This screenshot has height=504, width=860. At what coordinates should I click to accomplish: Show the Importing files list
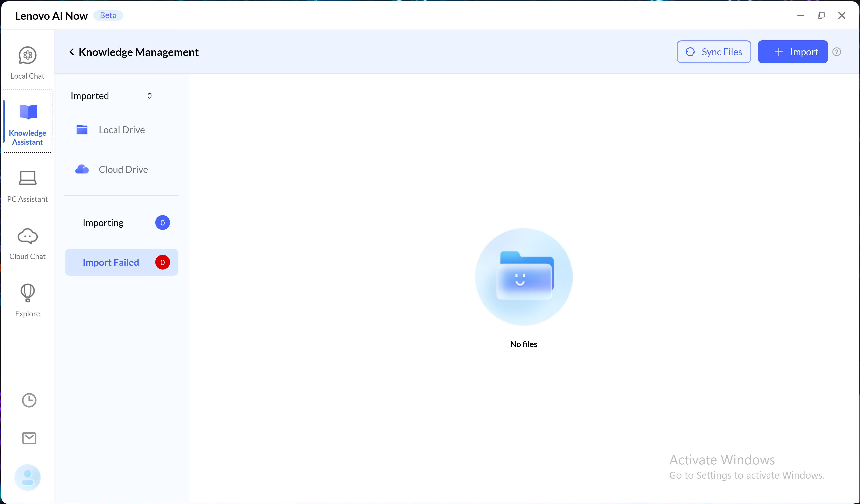click(103, 223)
